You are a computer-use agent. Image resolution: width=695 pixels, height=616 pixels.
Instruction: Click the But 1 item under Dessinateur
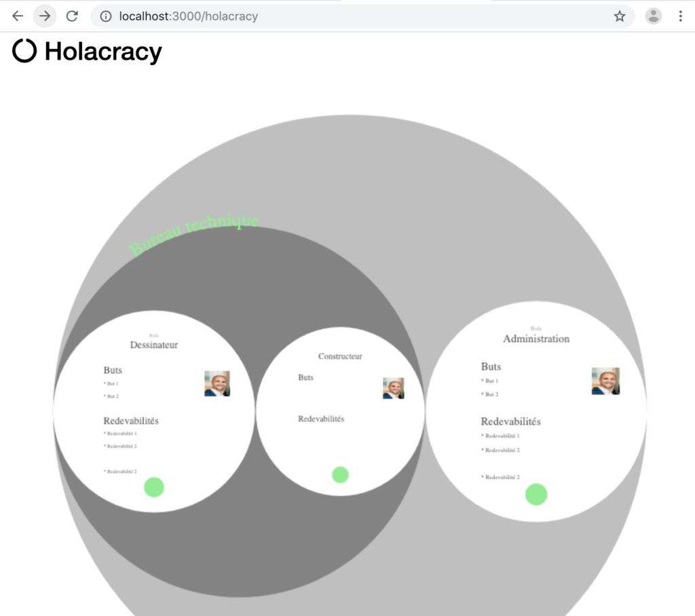113,383
